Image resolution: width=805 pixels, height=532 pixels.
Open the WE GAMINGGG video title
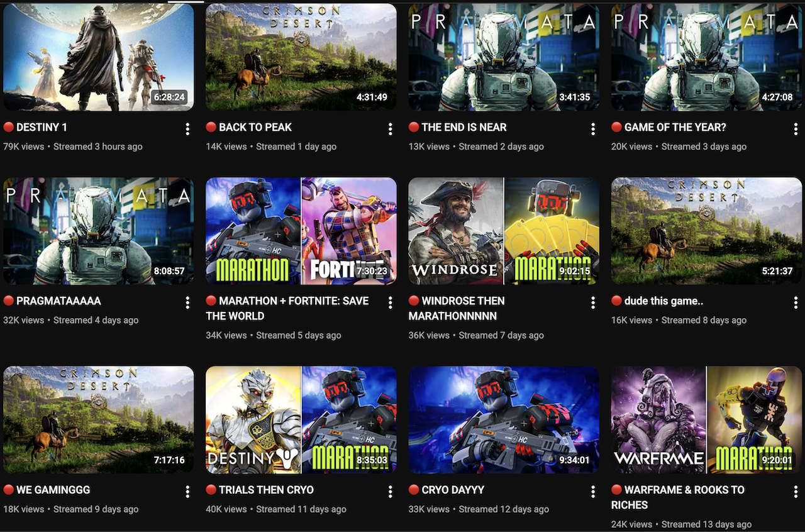point(47,490)
